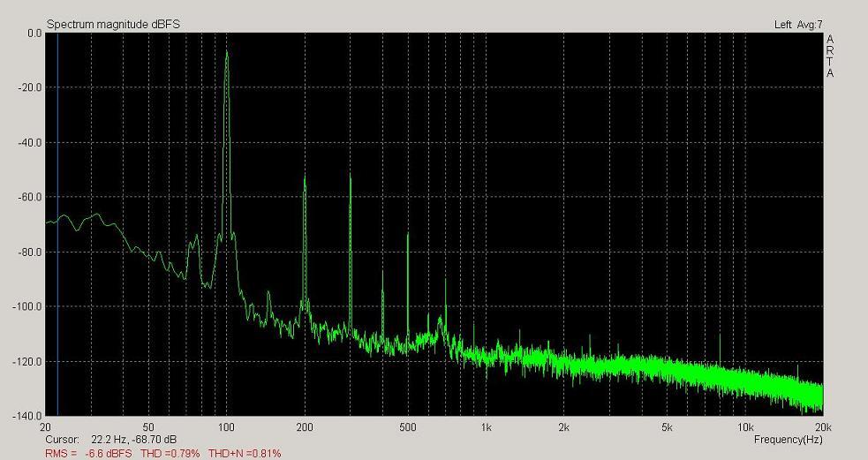Click the '-60.0' label on Y axis
The width and height of the screenshot is (868, 460).
pos(30,197)
